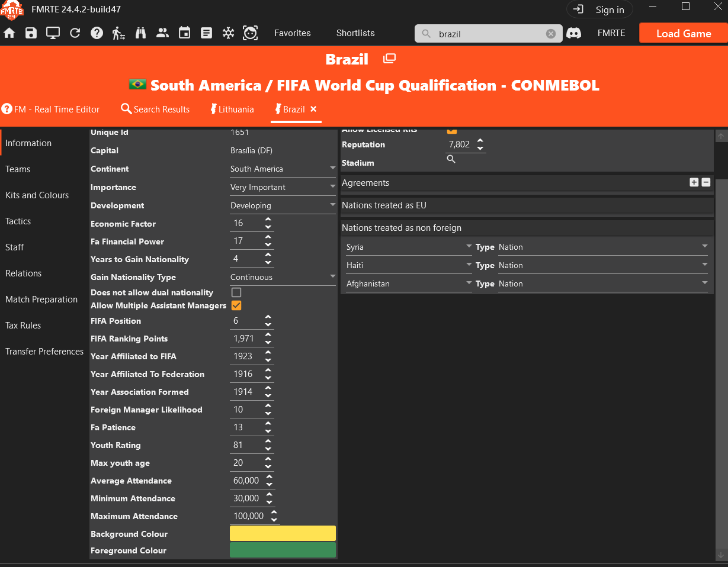Click the refresh arrow icon
The image size is (728, 567).
pyautogui.click(x=75, y=33)
